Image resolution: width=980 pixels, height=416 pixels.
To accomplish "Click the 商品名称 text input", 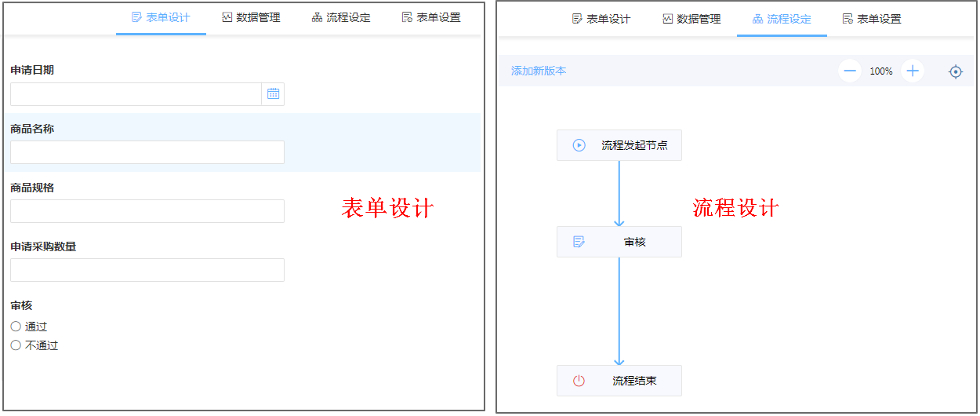I will pyautogui.click(x=147, y=152).
